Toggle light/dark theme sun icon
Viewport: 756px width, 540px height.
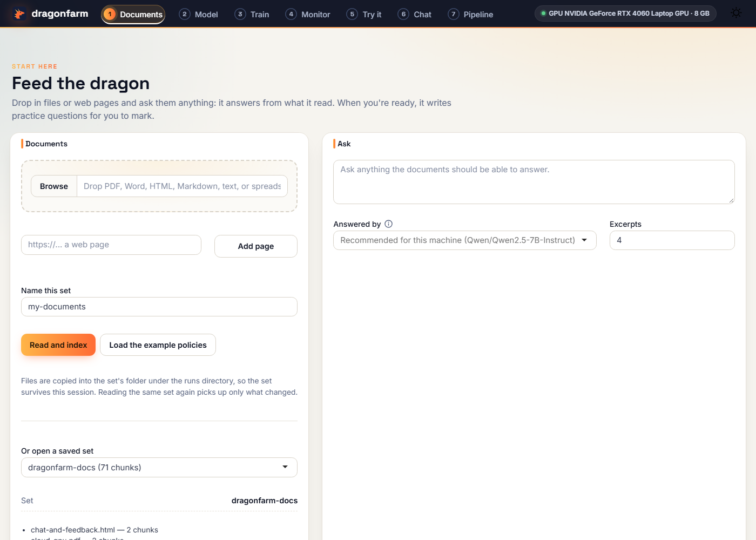tap(736, 13)
